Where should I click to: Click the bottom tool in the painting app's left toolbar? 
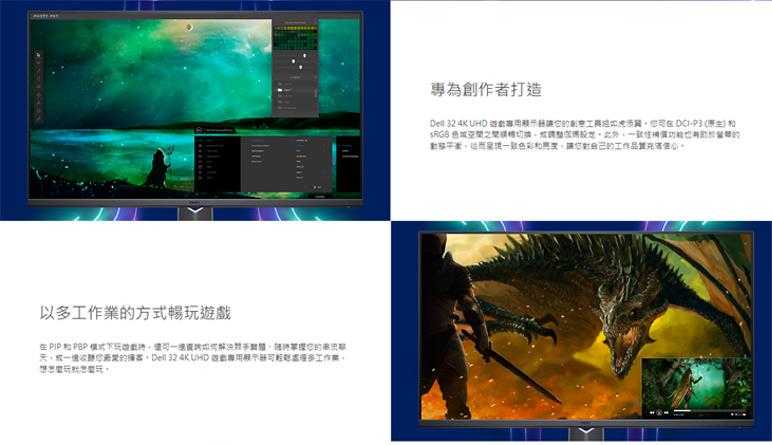(x=39, y=117)
